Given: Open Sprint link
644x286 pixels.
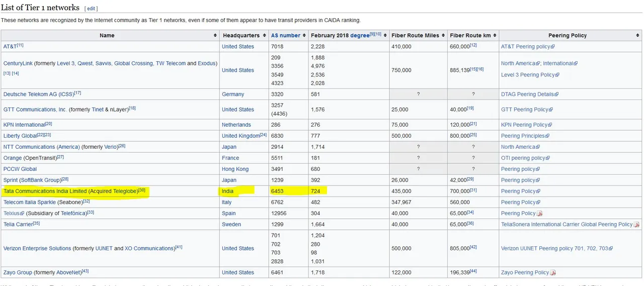Looking at the screenshot, I should [x=11, y=180].
